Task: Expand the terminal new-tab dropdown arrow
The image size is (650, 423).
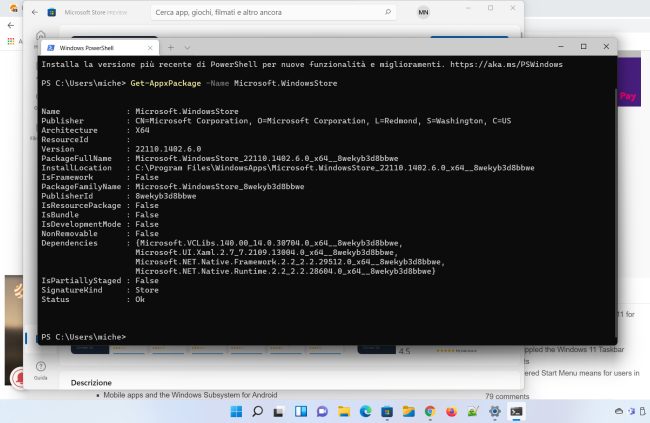Action: tap(187, 48)
